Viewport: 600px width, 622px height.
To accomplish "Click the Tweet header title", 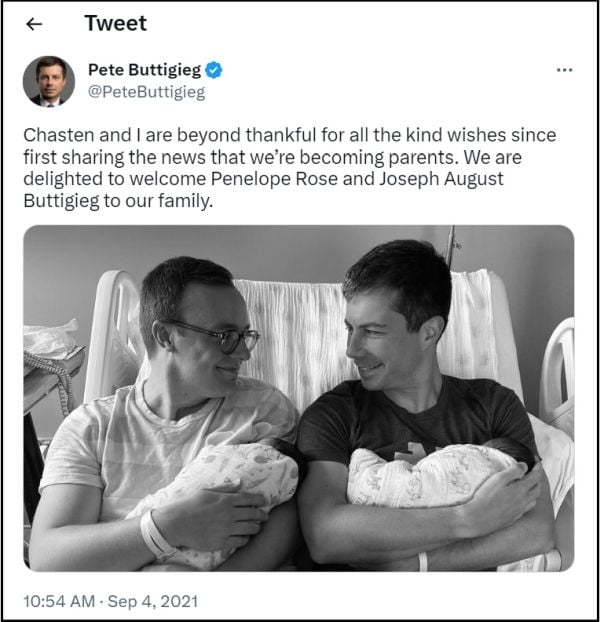I will coord(115,23).
